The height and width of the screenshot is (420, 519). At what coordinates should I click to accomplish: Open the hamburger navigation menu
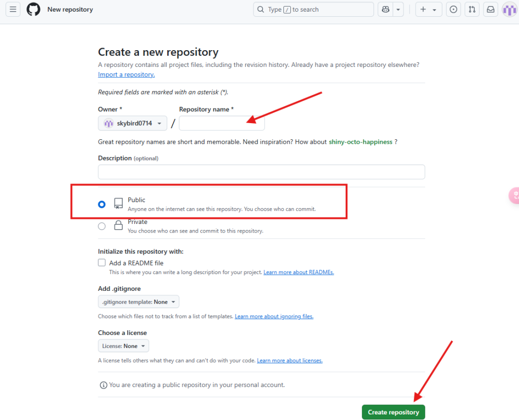tap(13, 9)
